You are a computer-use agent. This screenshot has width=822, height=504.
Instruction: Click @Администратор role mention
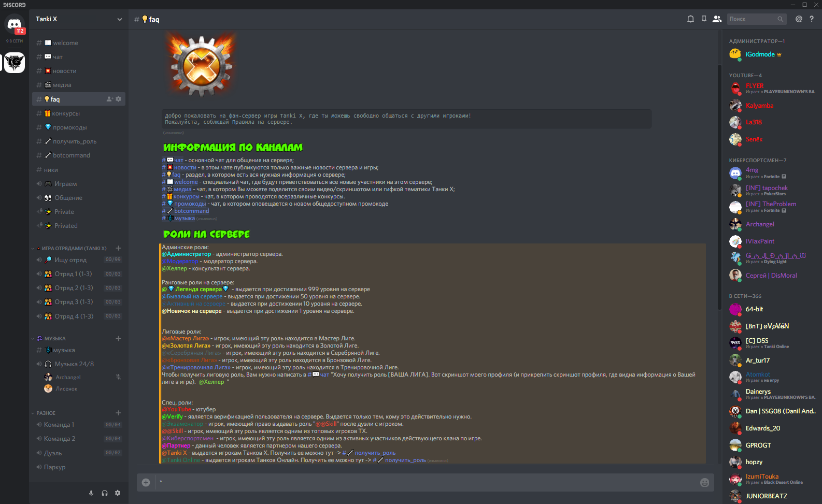click(187, 254)
